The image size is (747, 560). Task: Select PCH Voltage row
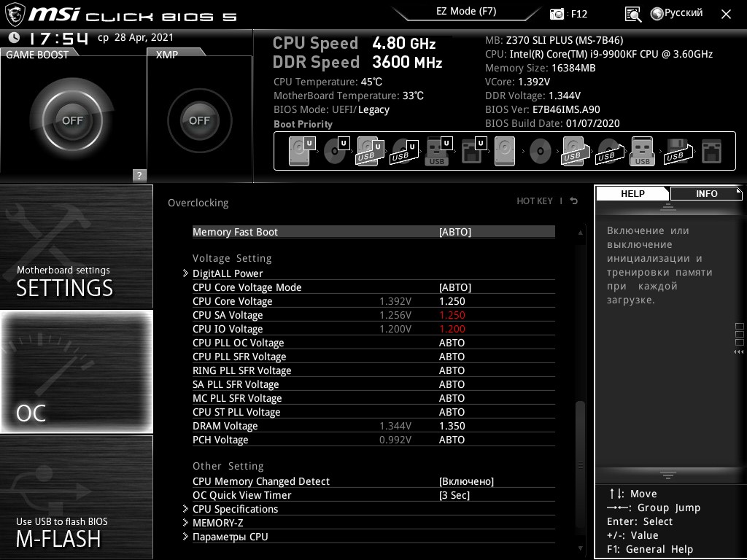373,440
